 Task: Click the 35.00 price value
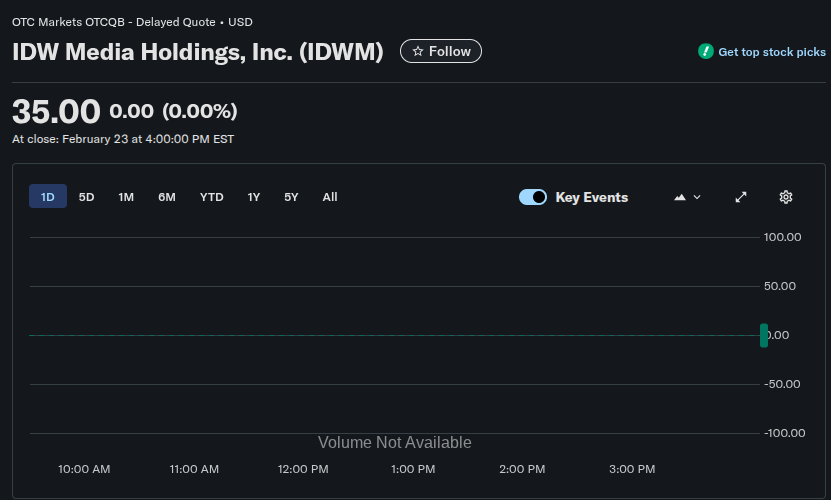56,112
